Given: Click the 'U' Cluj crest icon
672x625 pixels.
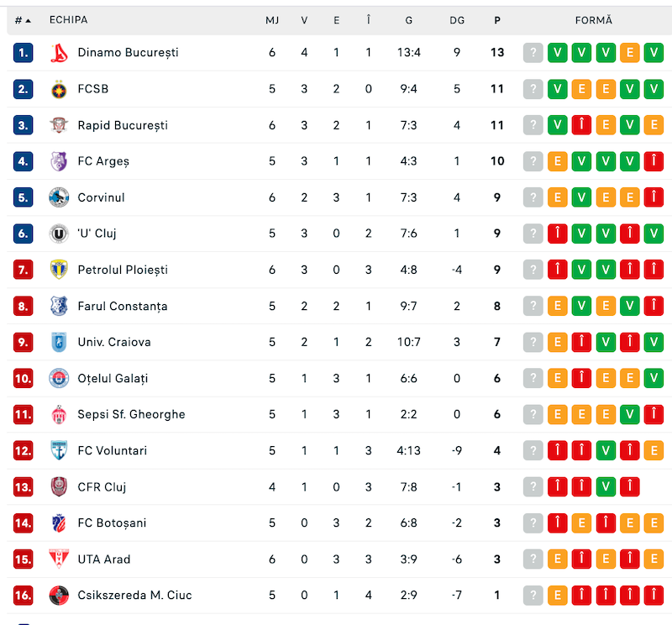Looking at the screenshot, I should pyautogui.click(x=59, y=234).
